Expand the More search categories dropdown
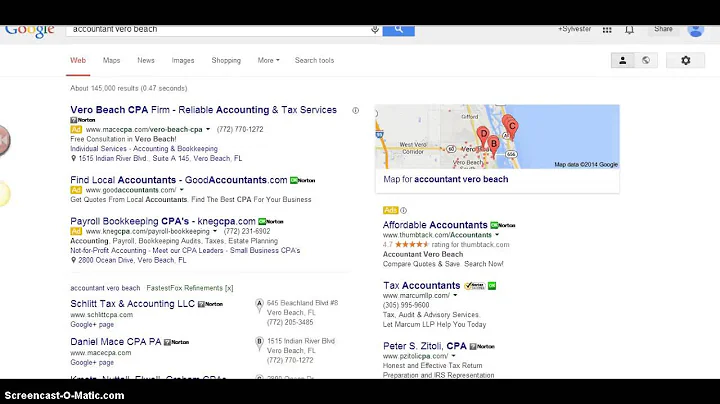Viewport: 720px width, 404px height. [x=268, y=60]
